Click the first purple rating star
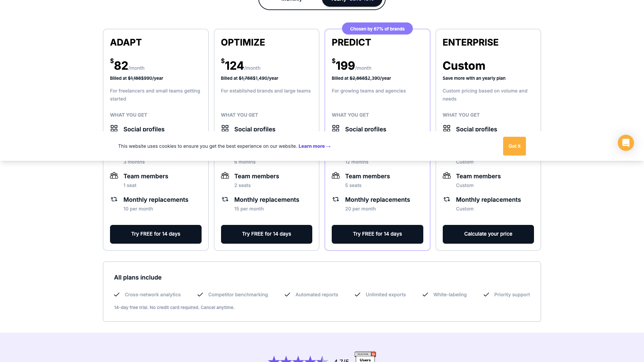 [x=273, y=359]
